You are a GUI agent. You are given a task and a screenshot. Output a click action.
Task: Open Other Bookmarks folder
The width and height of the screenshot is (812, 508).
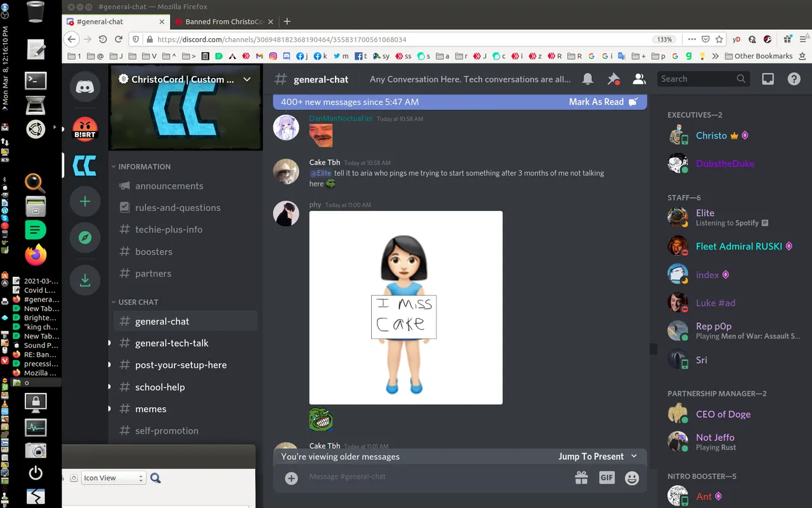[x=757, y=56]
